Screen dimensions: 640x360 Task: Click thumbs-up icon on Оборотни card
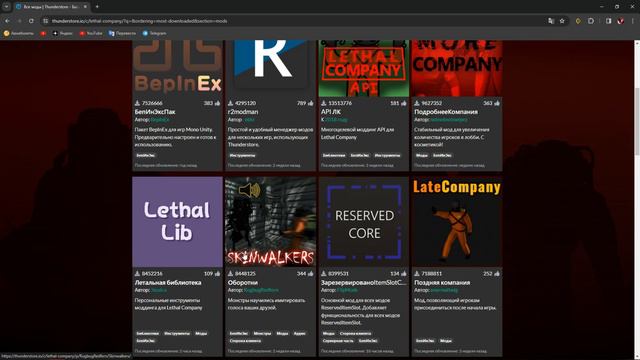coord(311,273)
